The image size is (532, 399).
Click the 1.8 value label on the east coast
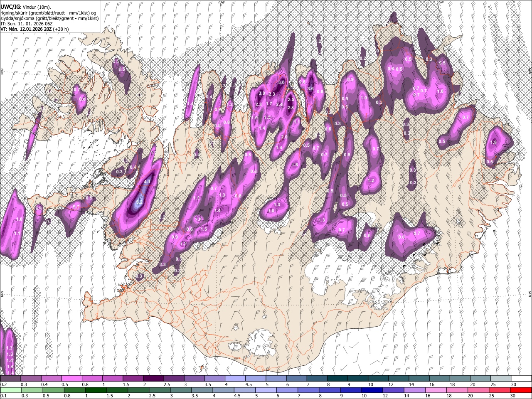(x=494, y=142)
